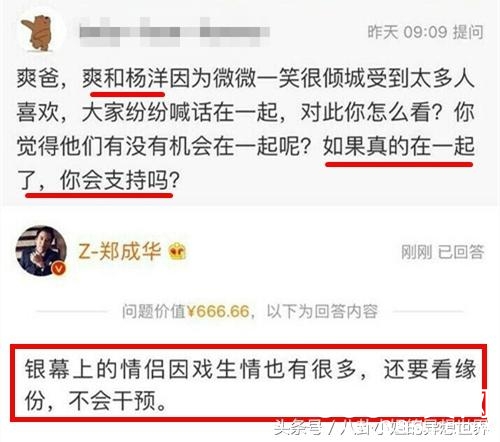Click the underlined text '你会支持吗'
This screenshot has width=500, height=442.
114,181
